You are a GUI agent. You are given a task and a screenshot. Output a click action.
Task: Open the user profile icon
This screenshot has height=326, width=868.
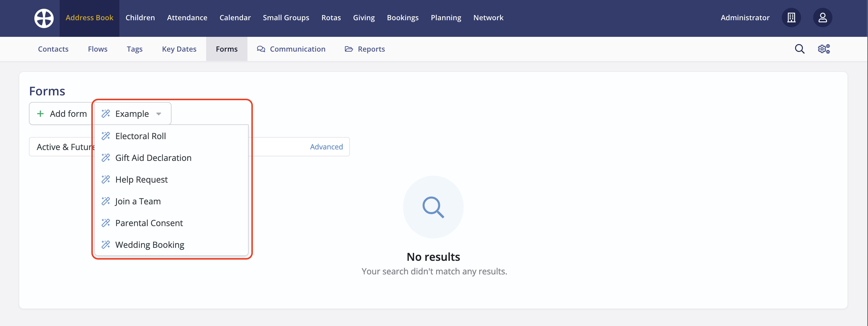822,18
